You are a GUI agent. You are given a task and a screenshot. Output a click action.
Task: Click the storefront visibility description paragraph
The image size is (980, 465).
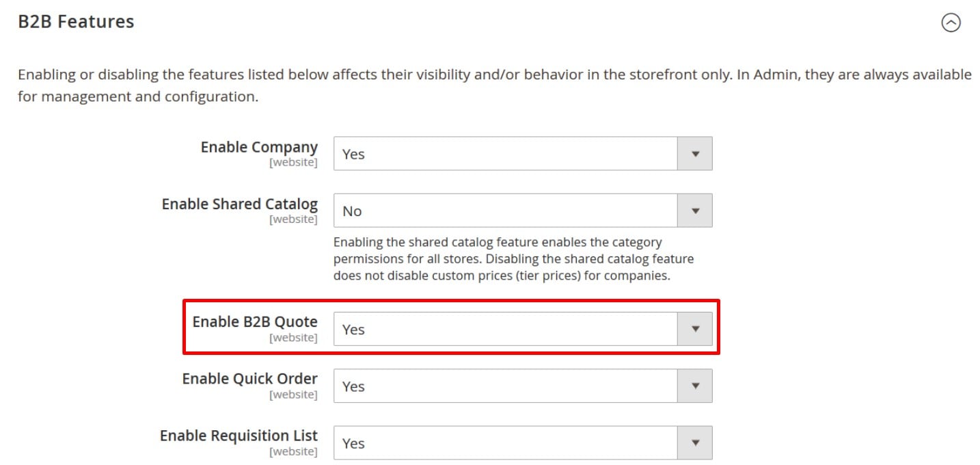495,85
